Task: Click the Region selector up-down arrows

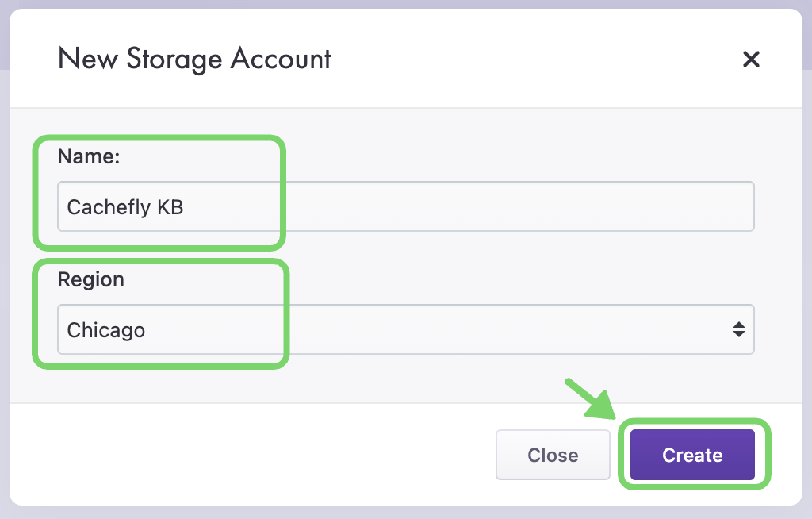Action: click(738, 329)
